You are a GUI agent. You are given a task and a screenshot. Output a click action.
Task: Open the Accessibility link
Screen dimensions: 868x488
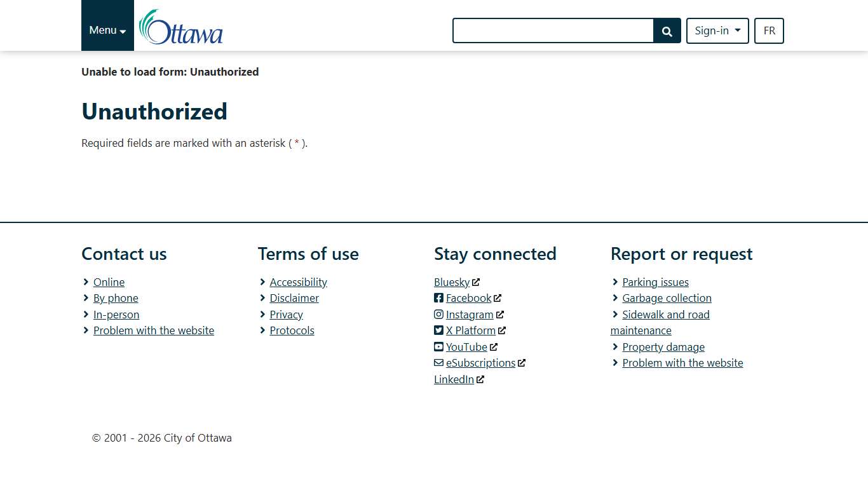298,282
